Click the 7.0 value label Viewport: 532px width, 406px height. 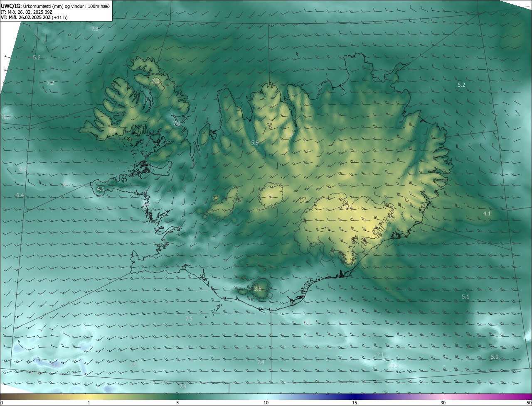pos(177,124)
